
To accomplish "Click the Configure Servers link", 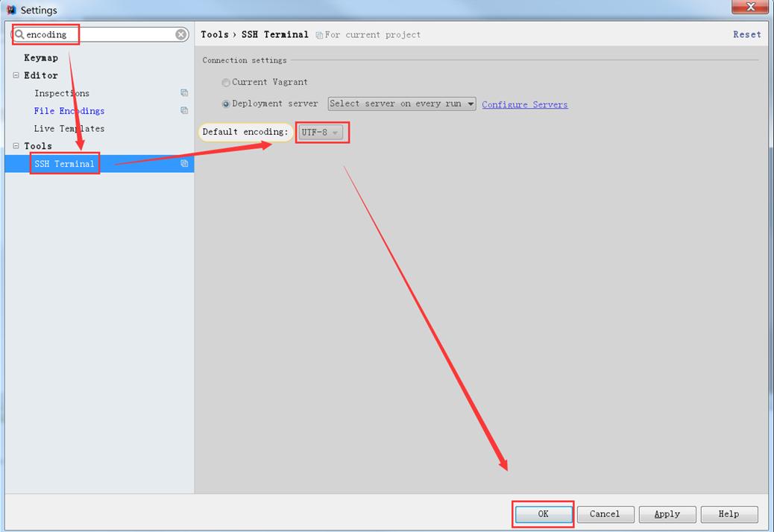I will pos(525,104).
